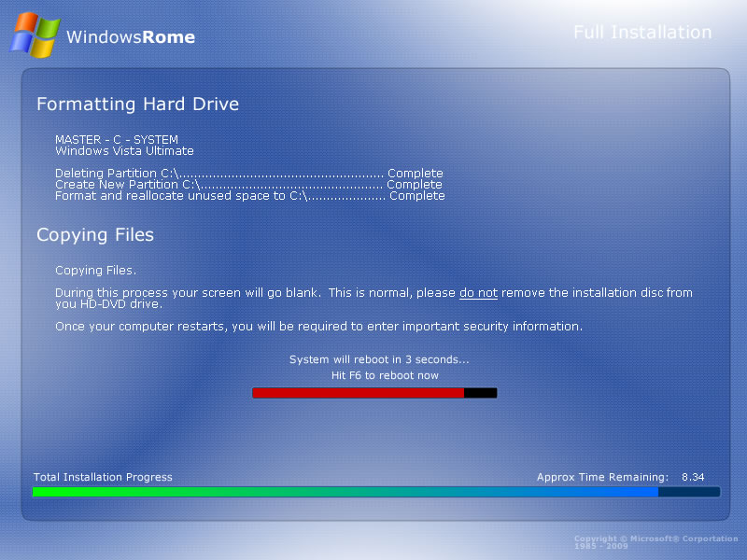747x560 pixels.
Task: Select the Copying Files section heading
Action: coord(95,235)
